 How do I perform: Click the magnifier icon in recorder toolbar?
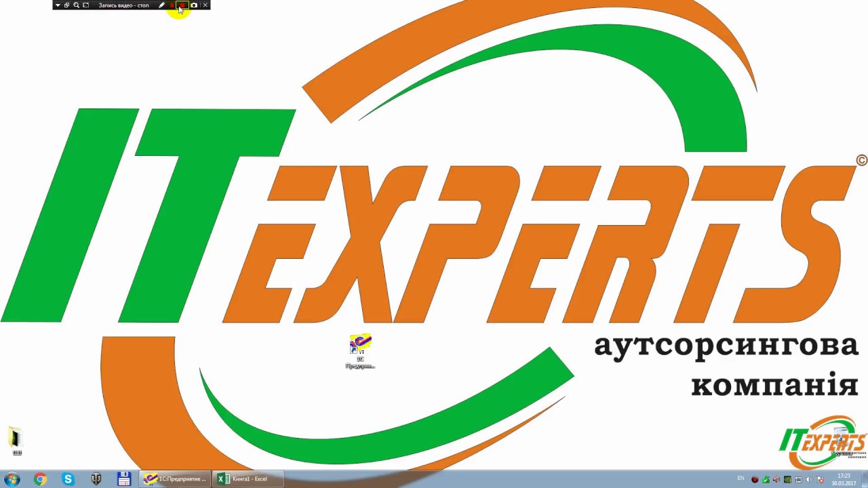[76, 5]
